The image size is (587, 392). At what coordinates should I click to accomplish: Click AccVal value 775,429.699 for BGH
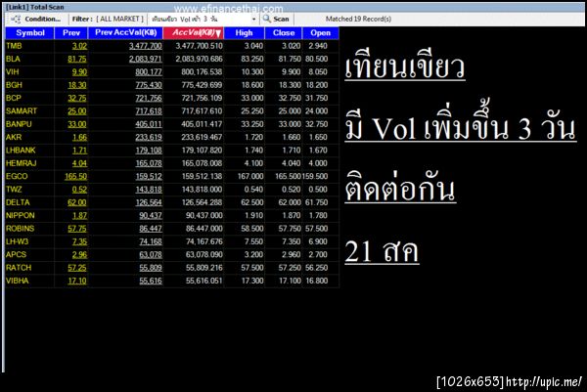[202, 85]
